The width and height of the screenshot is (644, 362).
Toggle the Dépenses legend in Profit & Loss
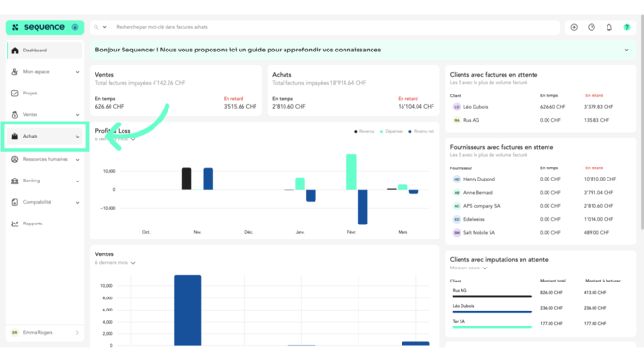[x=391, y=131]
